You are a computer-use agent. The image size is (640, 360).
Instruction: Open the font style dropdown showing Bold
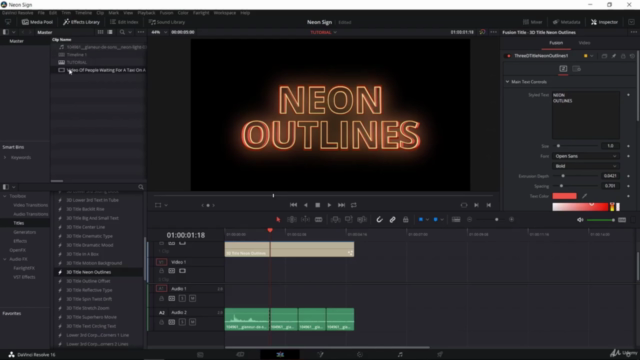click(x=585, y=166)
